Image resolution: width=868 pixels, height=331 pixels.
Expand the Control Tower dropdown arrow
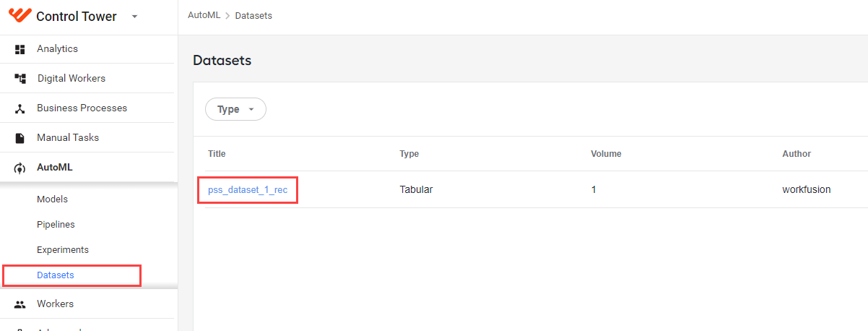(134, 17)
